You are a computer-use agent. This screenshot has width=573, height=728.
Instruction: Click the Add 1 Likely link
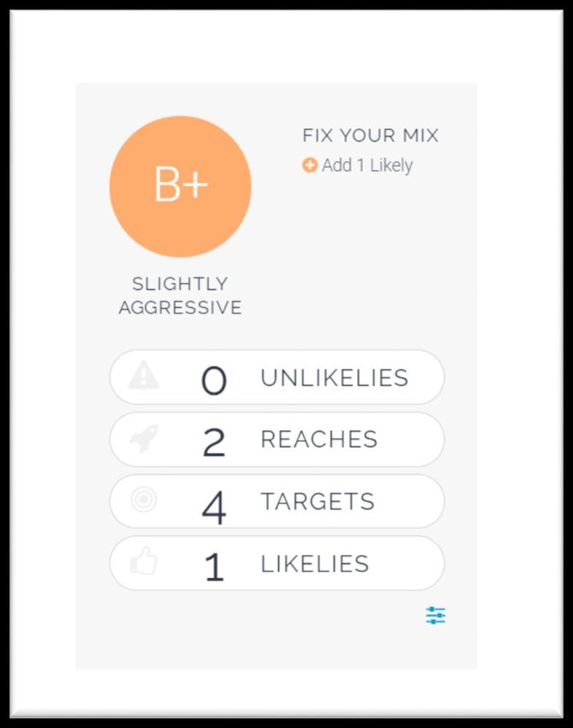357,165
